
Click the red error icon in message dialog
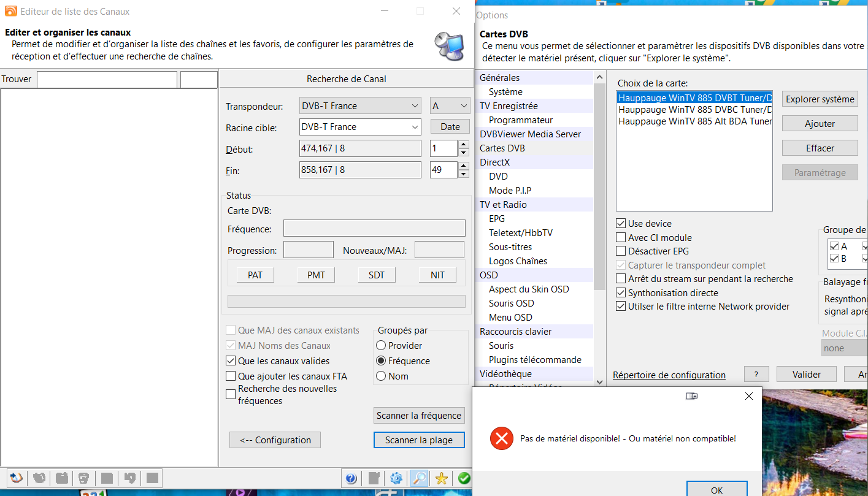(501, 438)
